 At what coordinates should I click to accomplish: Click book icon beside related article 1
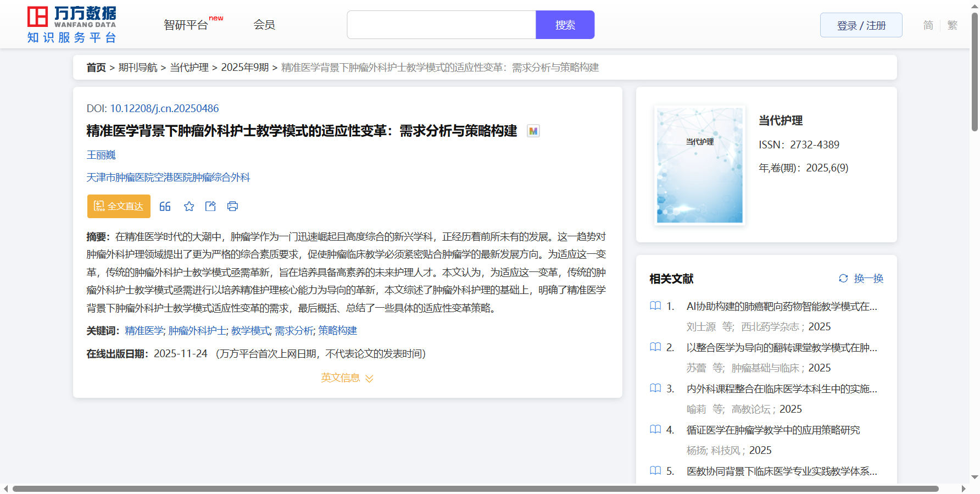point(655,306)
